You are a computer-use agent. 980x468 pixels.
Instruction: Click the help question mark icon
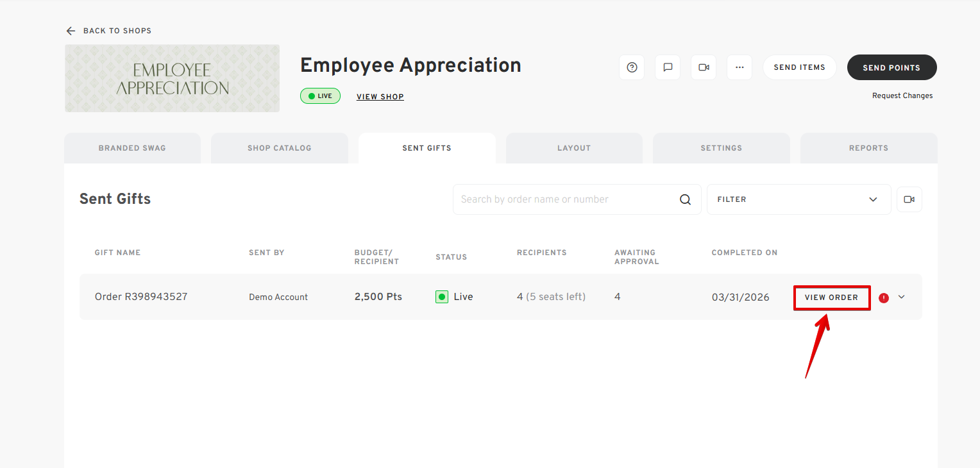click(x=632, y=67)
